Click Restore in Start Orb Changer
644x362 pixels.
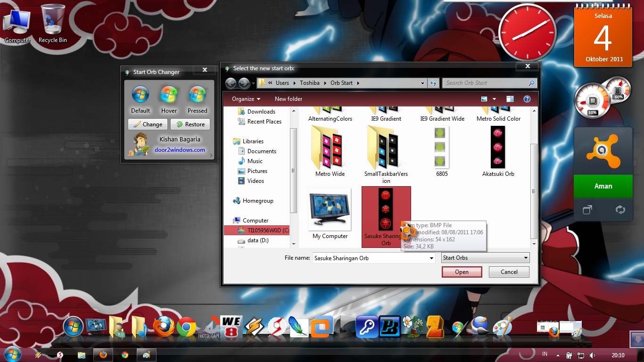point(190,124)
